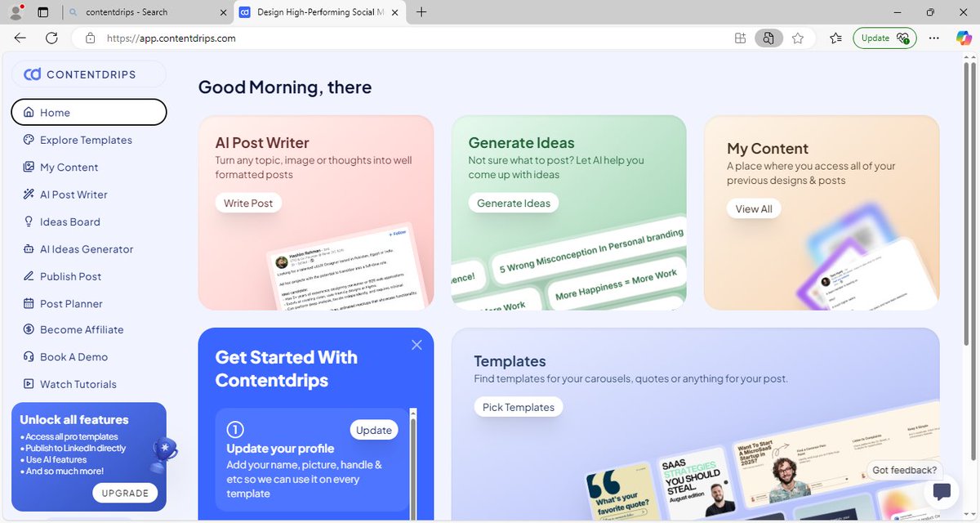
Task: Click the Book A Demo headset icon
Action: click(x=29, y=357)
